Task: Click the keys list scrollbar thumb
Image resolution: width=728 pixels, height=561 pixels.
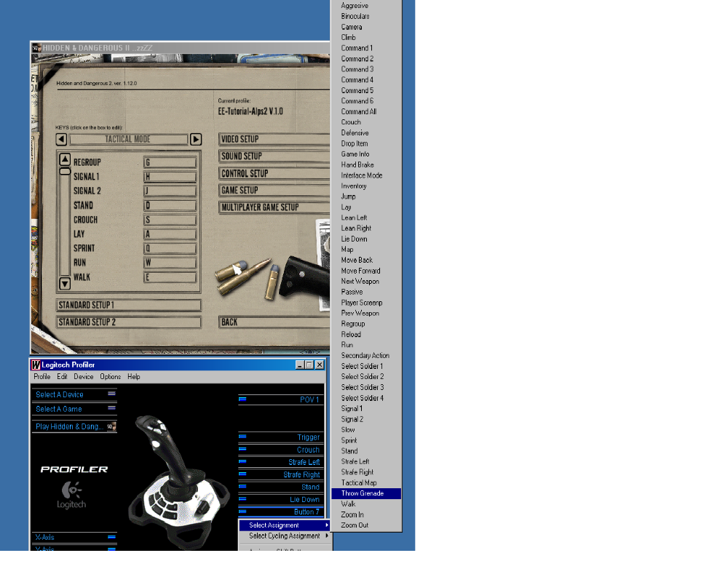Action: [65, 171]
